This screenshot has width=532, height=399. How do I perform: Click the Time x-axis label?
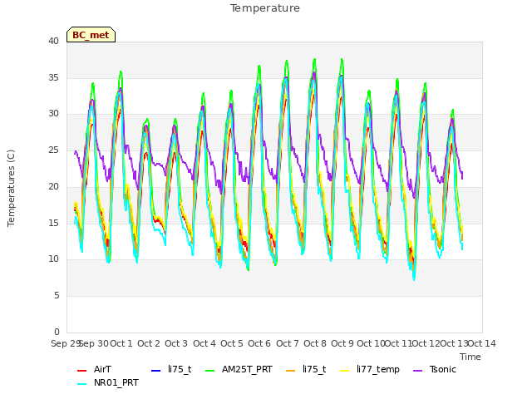tap(470, 357)
